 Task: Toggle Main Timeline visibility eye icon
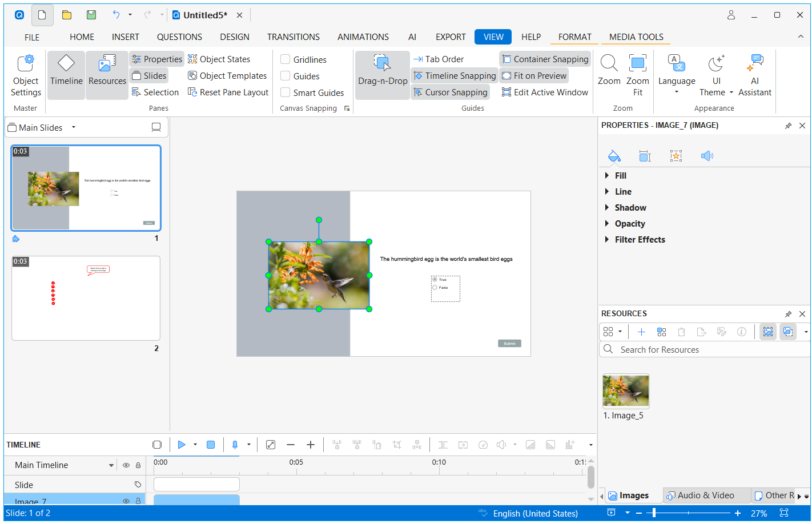coord(126,465)
